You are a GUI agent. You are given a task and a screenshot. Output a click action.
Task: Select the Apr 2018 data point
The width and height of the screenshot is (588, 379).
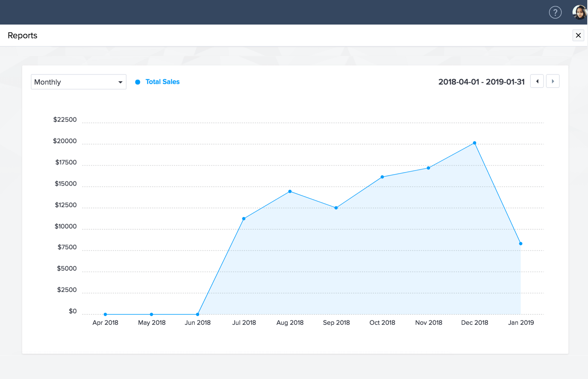pos(105,314)
